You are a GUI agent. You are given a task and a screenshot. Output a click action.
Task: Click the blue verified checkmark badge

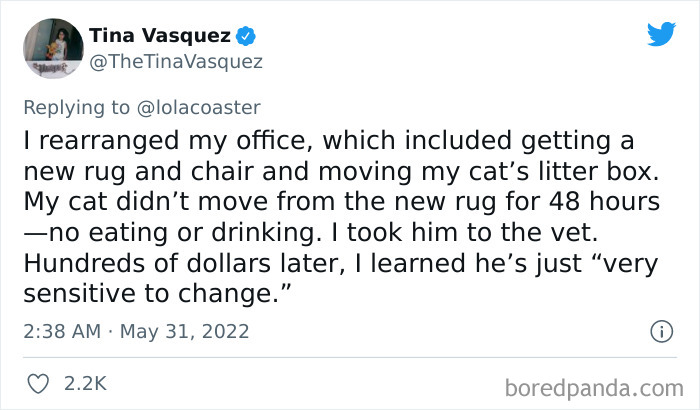[246, 37]
